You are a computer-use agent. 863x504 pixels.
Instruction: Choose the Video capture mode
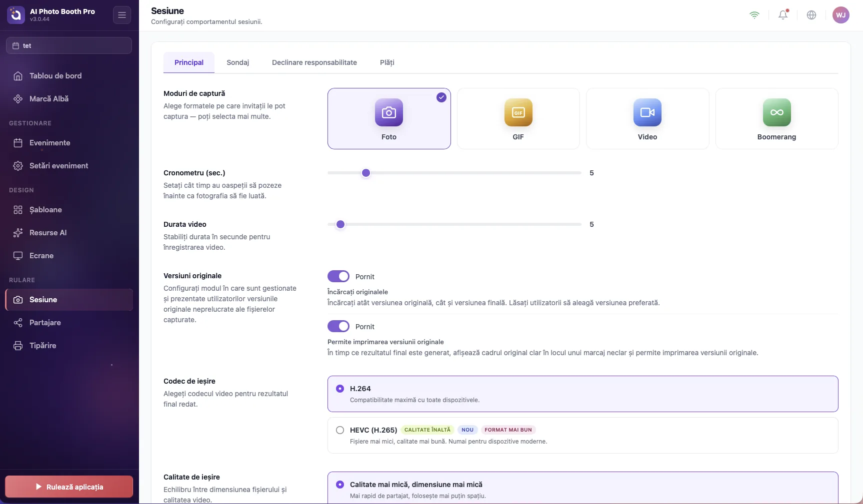(647, 119)
